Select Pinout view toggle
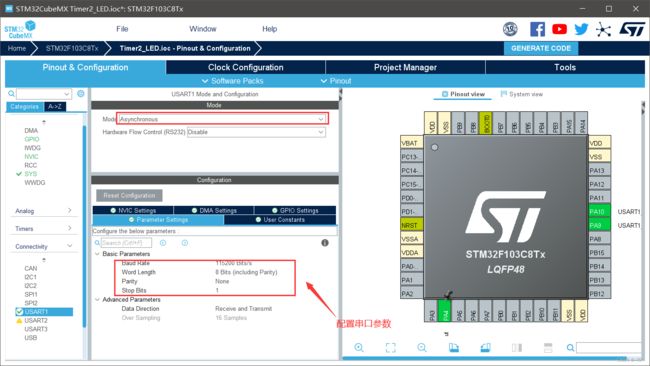This screenshot has width=650, height=366. coord(463,94)
